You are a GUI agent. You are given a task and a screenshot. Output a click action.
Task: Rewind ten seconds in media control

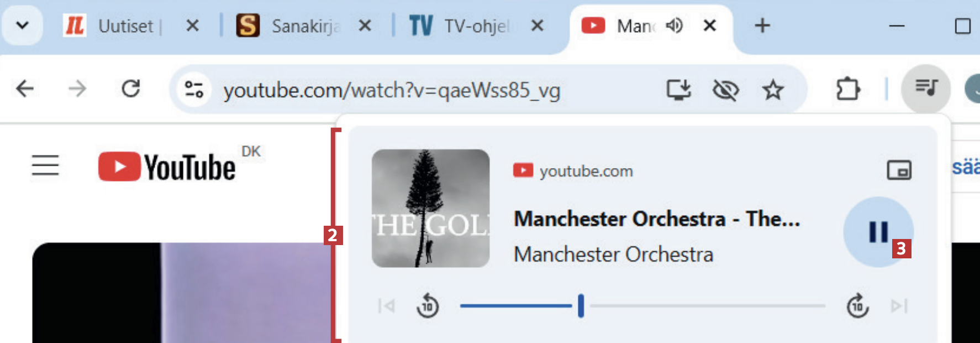click(428, 306)
